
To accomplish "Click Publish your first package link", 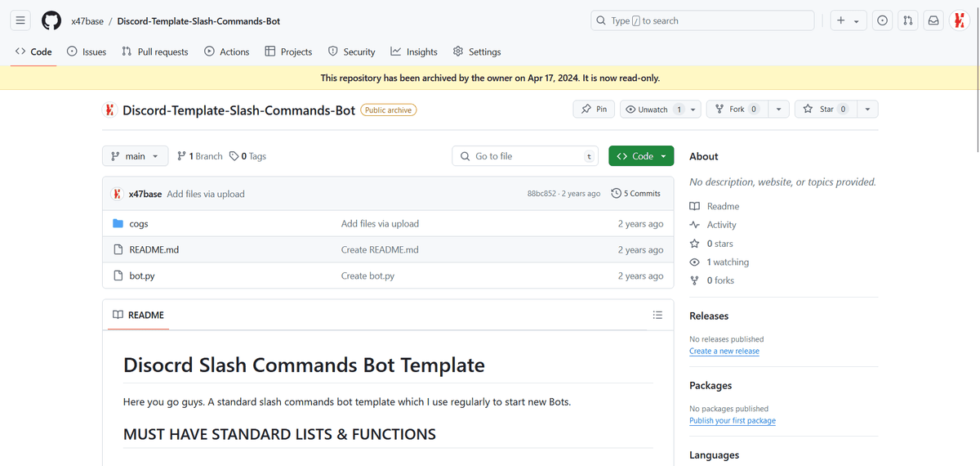I will [733, 420].
